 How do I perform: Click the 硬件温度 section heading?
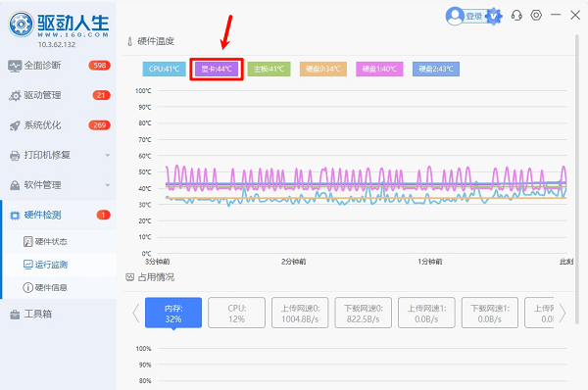coord(156,41)
